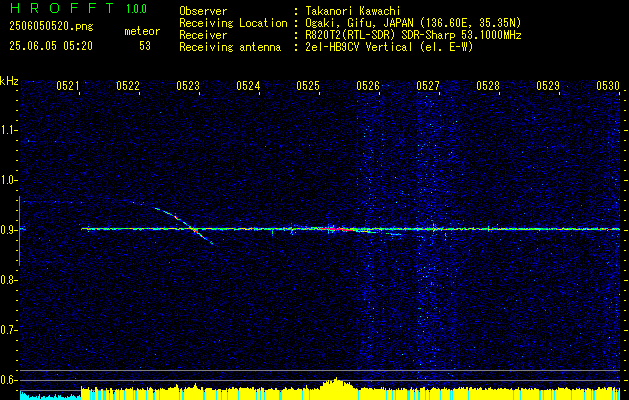Click the 2el-HB9CV Vertical antenna text
629x400 pixels.
coord(390,47)
